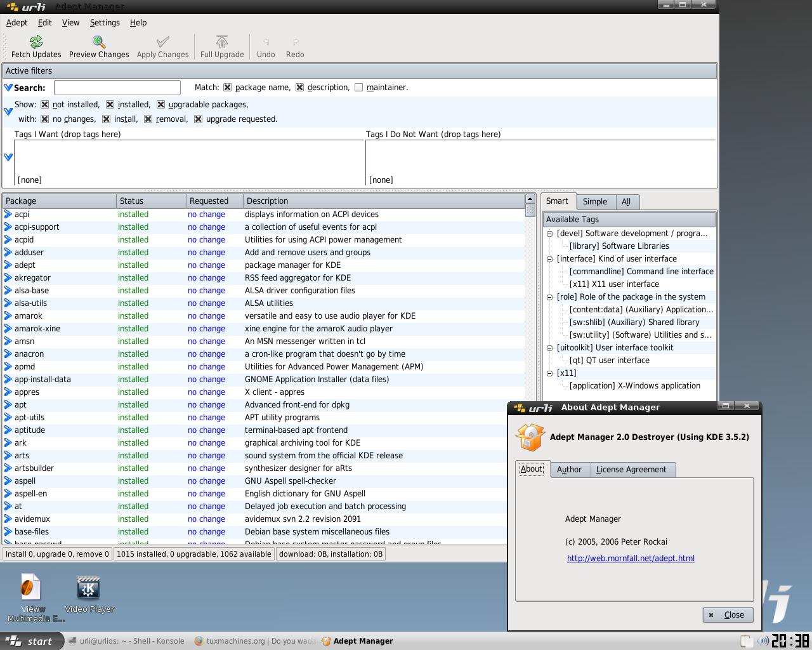Collapse the Tags filter section arrow
Image resolution: width=812 pixels, height=650 pixels.
pos(8,157)
